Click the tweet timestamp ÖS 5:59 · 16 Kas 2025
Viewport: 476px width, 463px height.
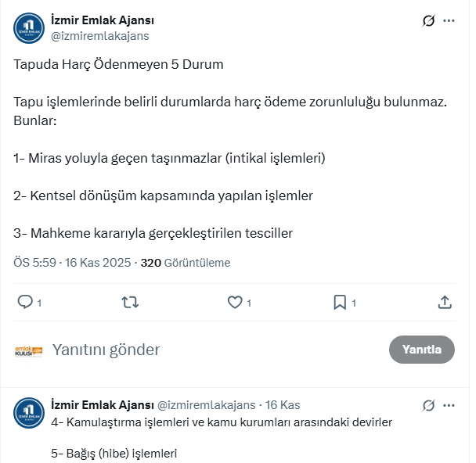(73, 263)
